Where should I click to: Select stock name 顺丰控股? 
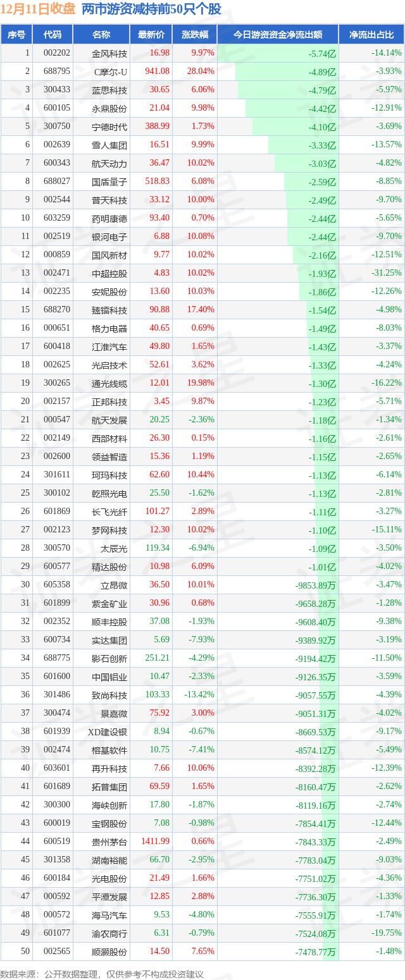click(x=109, y=622)
